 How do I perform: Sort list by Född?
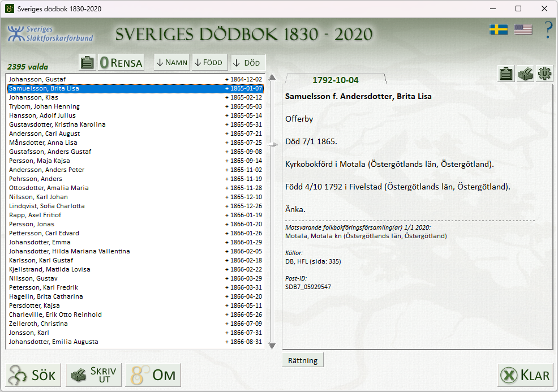[209, 62]
